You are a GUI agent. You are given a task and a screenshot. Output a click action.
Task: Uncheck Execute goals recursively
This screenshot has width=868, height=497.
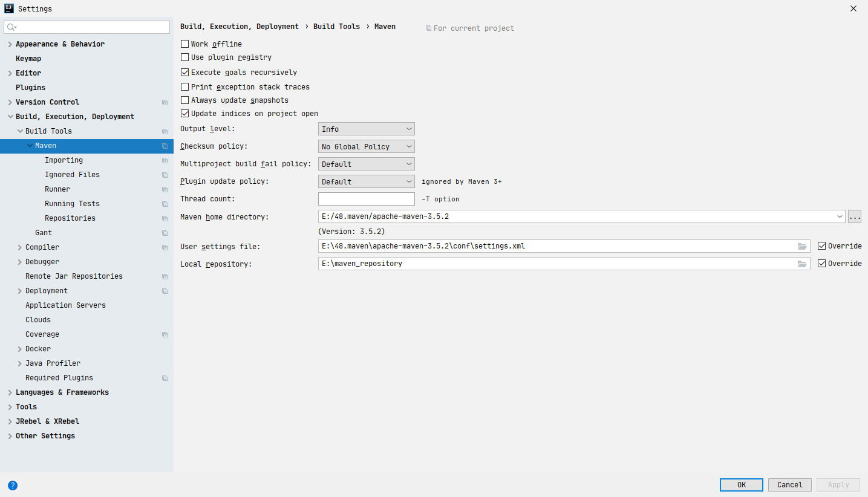[x=185, y=73]
